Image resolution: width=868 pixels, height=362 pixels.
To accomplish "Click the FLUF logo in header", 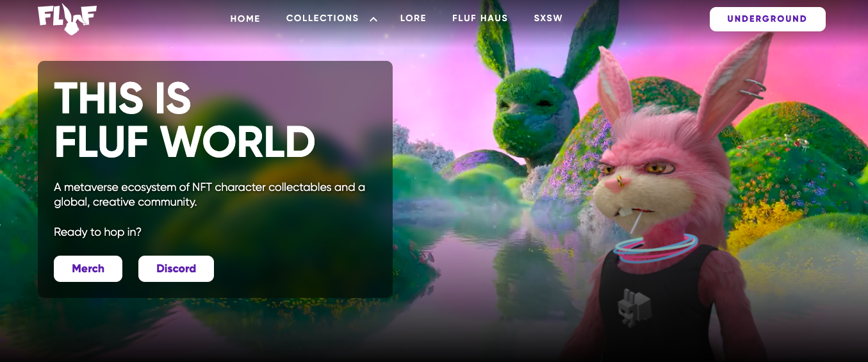I will point(67,19).
